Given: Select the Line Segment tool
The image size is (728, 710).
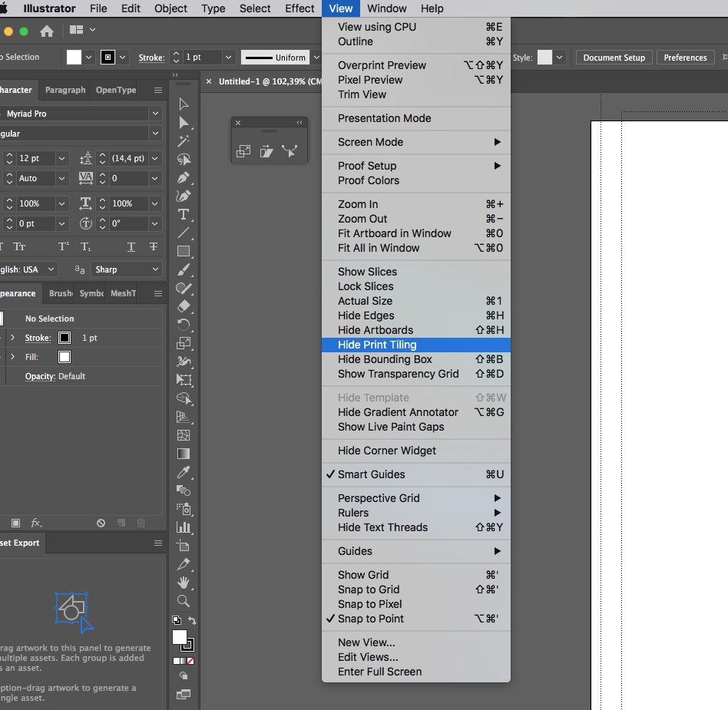Looking at the screenshot, I should pos(184,233).
